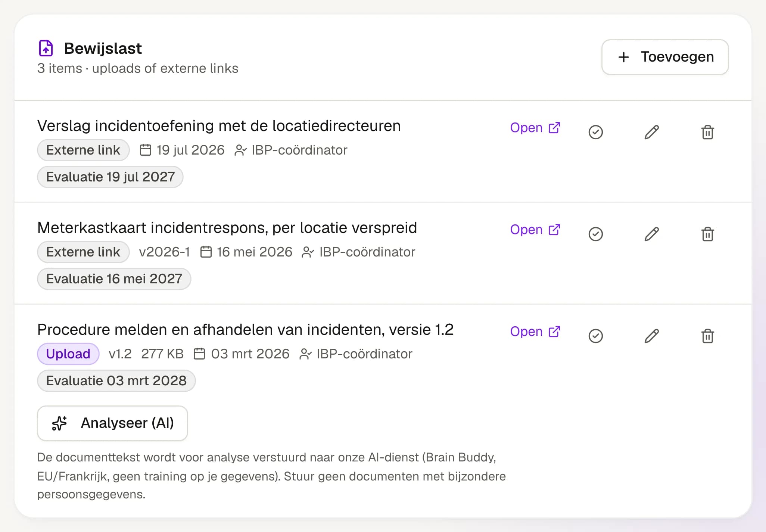Edit the Procedure melden en afhandelen item
The image size is (766, 532).
tap(652, 336)
